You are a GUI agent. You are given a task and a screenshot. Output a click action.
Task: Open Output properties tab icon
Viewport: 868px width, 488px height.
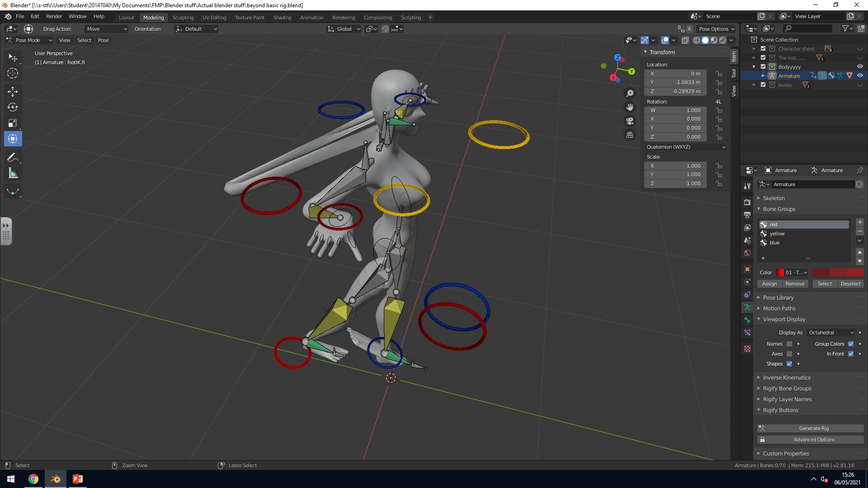point(747,215)
